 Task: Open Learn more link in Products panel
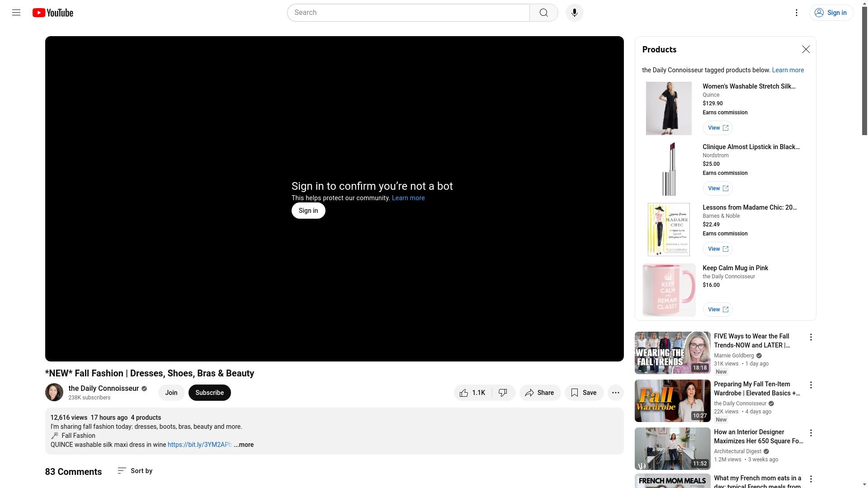788,70
